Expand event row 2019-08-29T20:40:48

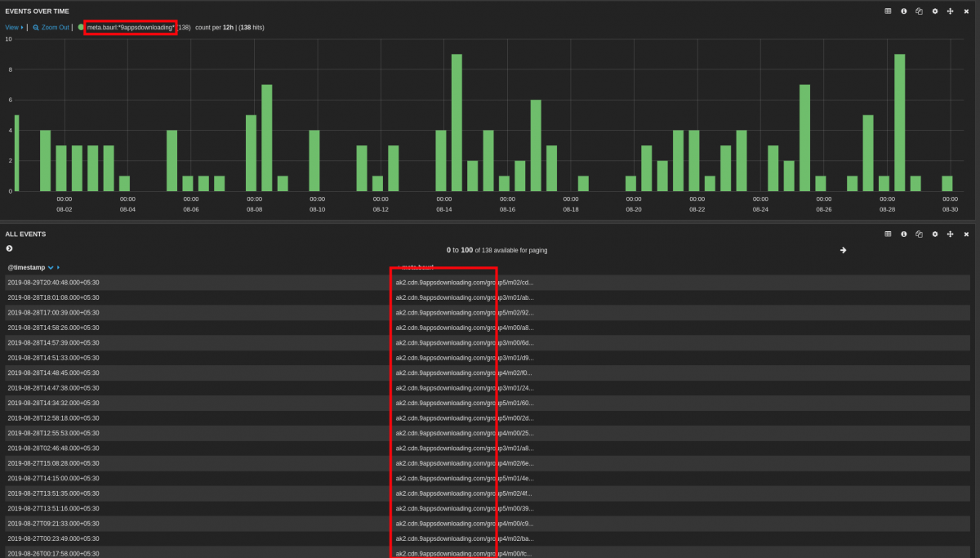point(54,283)
